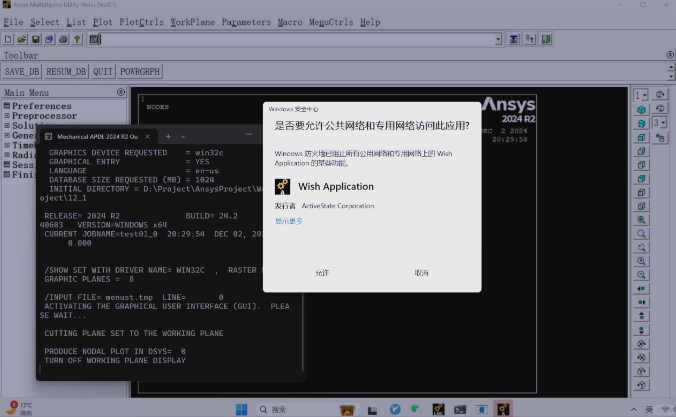Collapse the Main Menu panel button
676x417 pixels.
click(121, 92)
